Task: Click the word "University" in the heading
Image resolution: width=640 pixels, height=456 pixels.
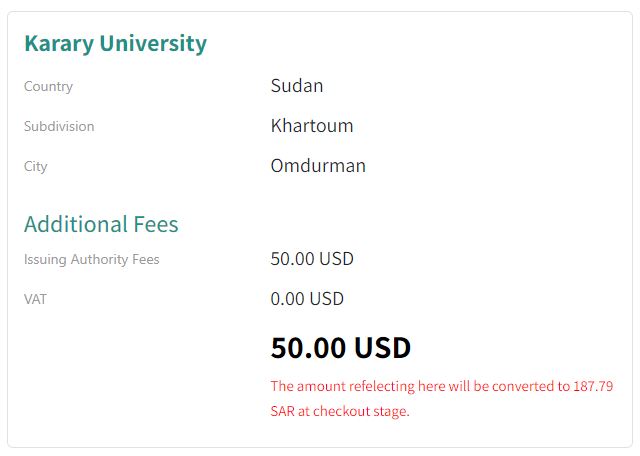Action: tap(151, 44)
